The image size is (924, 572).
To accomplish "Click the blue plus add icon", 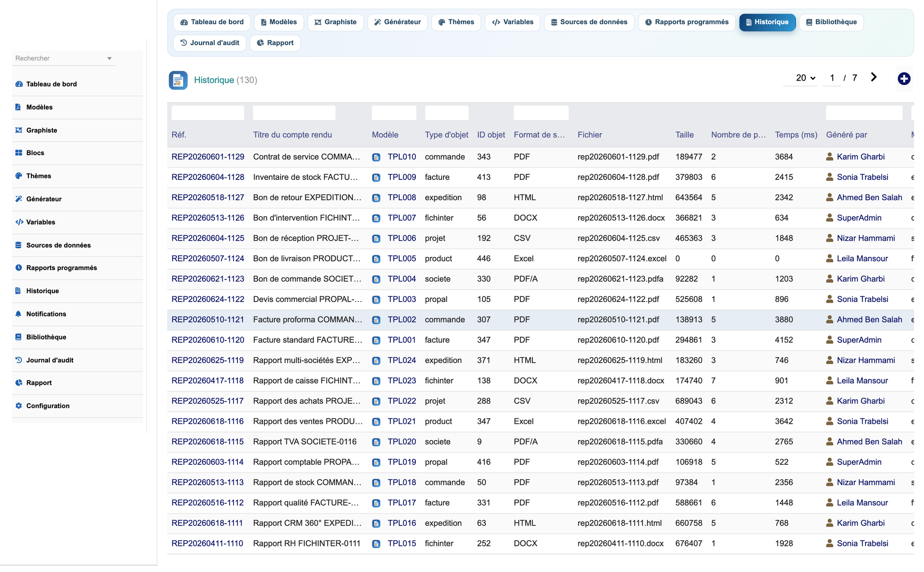I will point(904,79).
